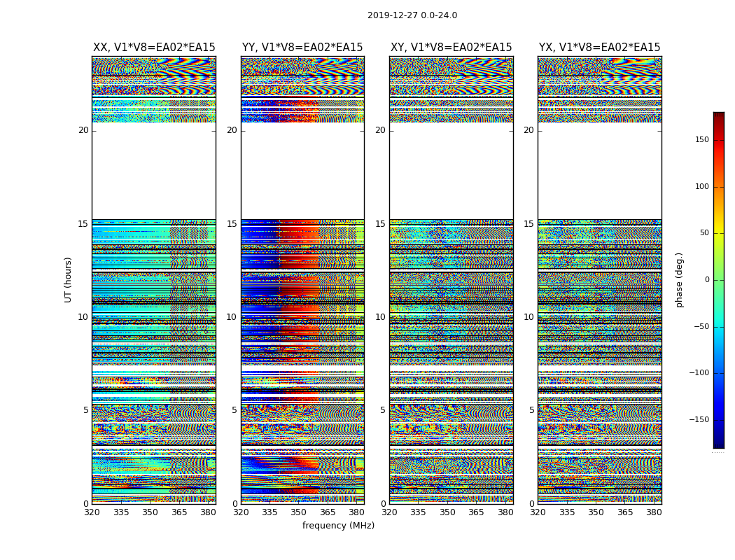Click the XX, V1*V8=EA02*EA15 panel title

[154, 48]
